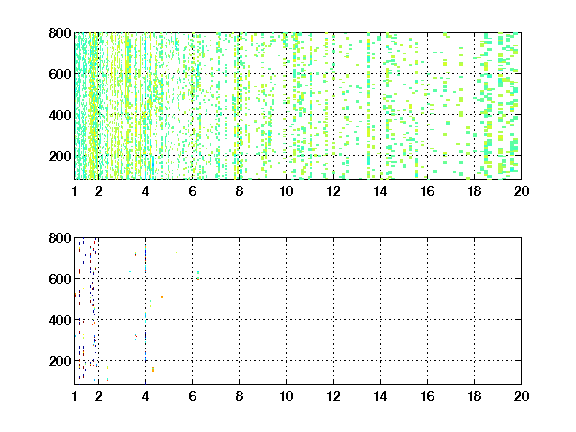Click the 400 y-axis label of bottom plot
The width and height of the screenshot is (576, 432).
coord(60,320)
